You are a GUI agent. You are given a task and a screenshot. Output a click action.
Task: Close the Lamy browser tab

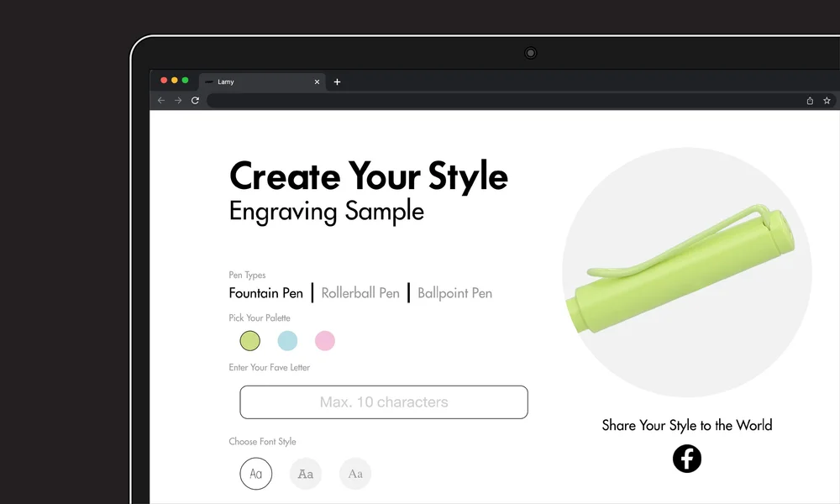[317, 82]
